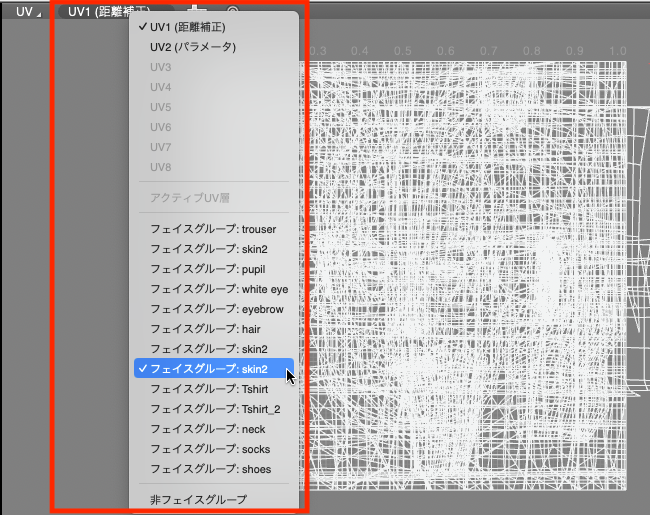Choose フェイスグループ: trouser
The image size is (650, 515).
point(213,229)
